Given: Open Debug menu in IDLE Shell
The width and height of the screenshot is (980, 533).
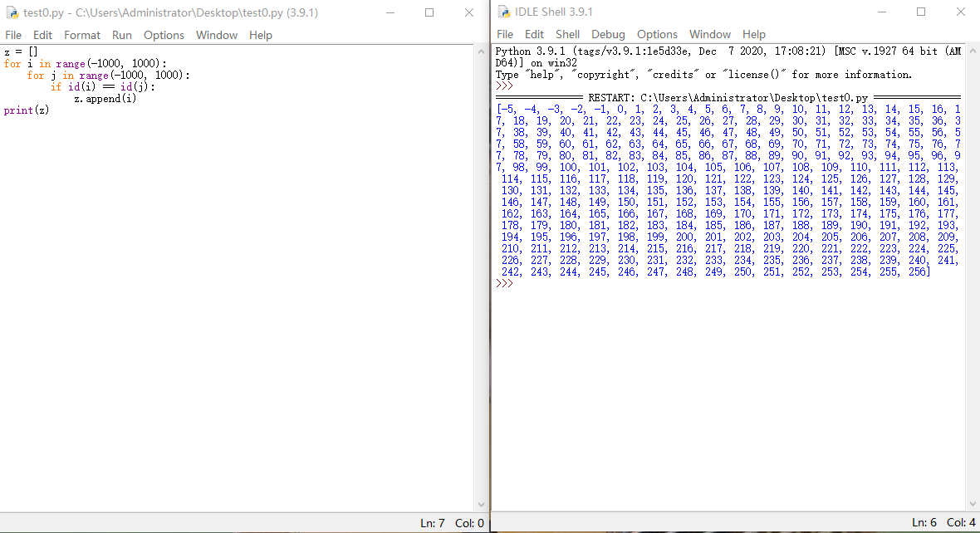Looking at the screenshot, I should 608,34.
